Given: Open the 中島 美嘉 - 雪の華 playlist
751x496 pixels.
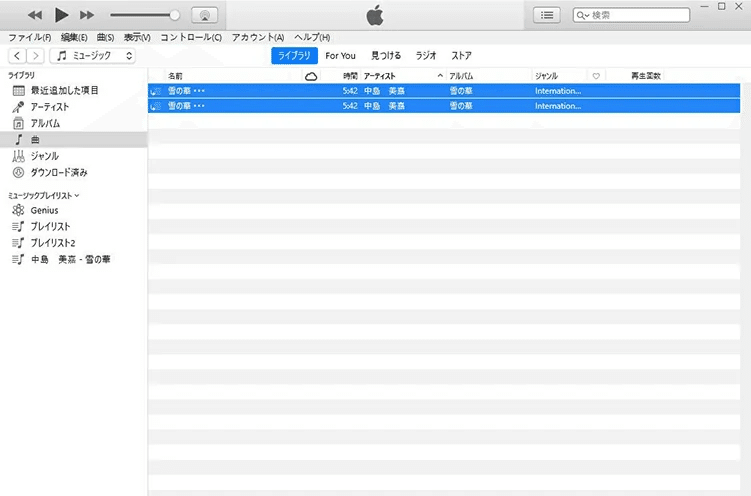Looking at the screenshot, I should click(x=74, y=259).
